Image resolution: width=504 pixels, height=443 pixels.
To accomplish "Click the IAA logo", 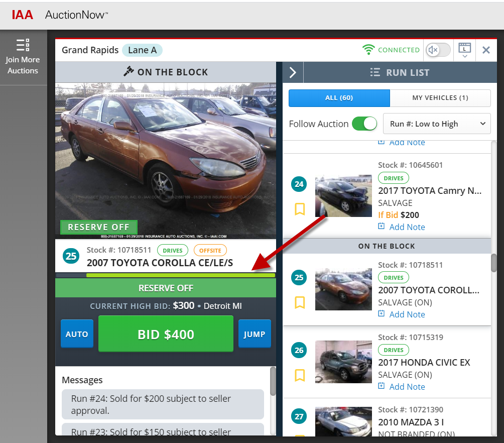I will 23,15.
